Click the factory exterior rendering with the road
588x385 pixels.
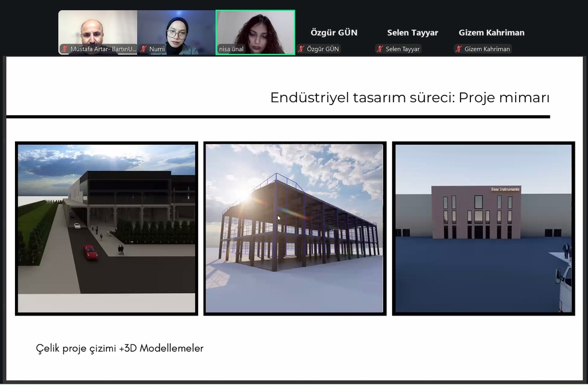point(106,228)
